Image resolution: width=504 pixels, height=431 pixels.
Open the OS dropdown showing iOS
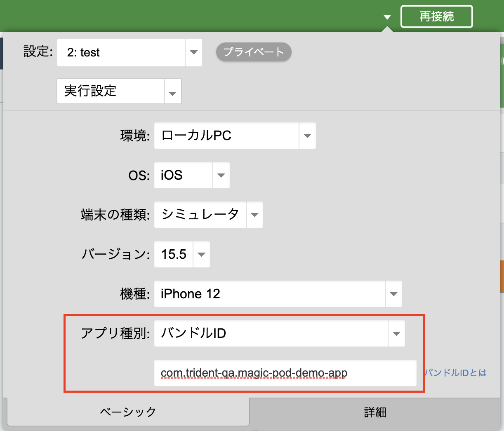point(192,175)
